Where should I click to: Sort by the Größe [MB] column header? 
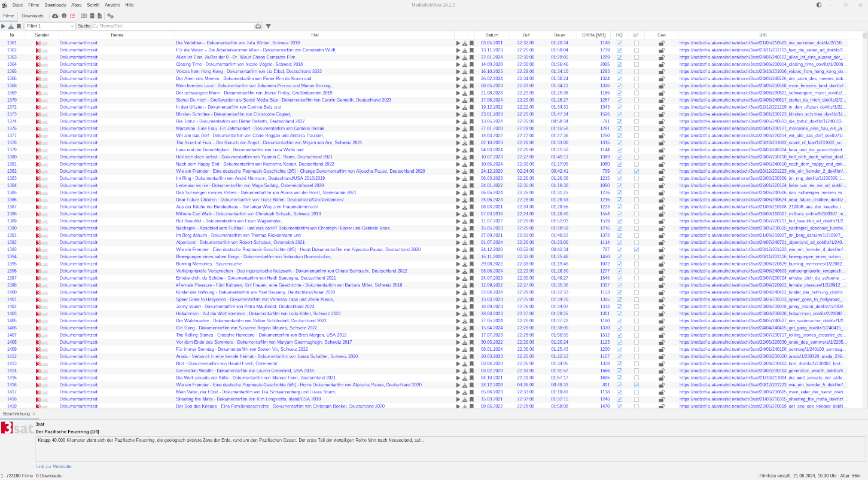pos(593,35)
